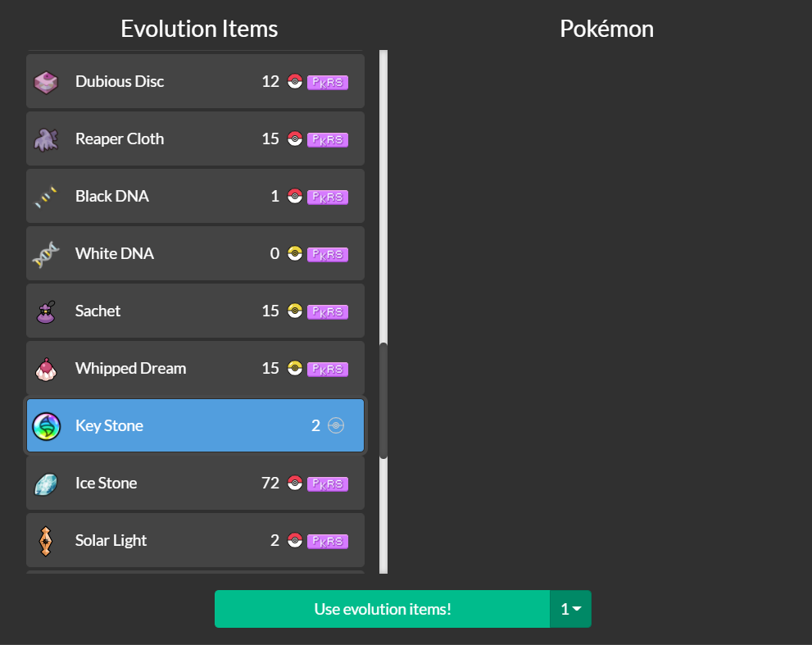
Task: Select the Solar Light item icon
Action: pyautogui.click(x=47, y=540)
